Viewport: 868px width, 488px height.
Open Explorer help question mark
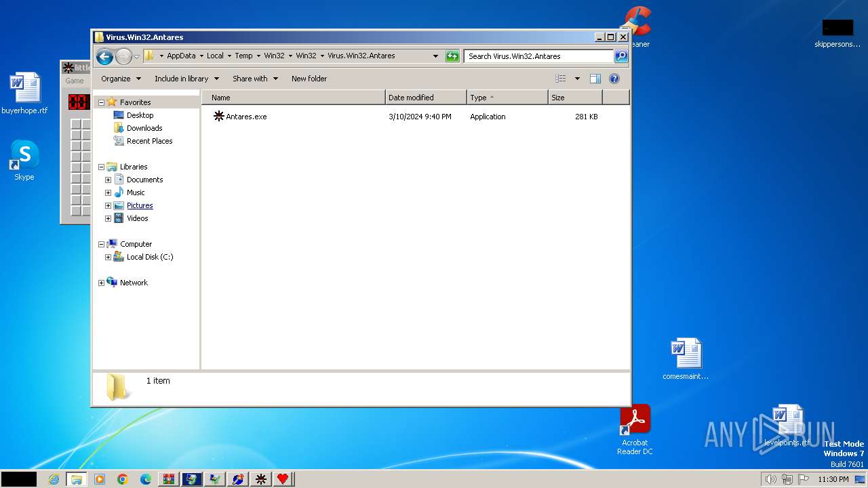point(614,79)
